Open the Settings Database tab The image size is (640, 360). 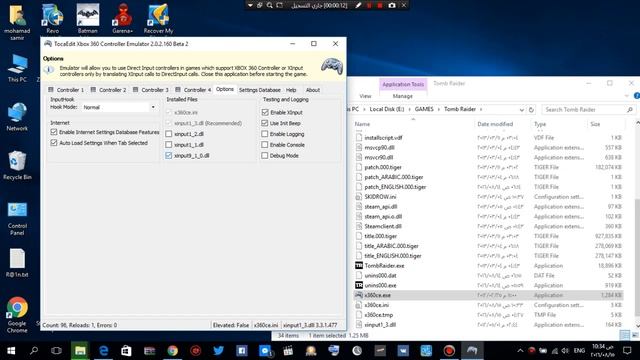[260, 90]
